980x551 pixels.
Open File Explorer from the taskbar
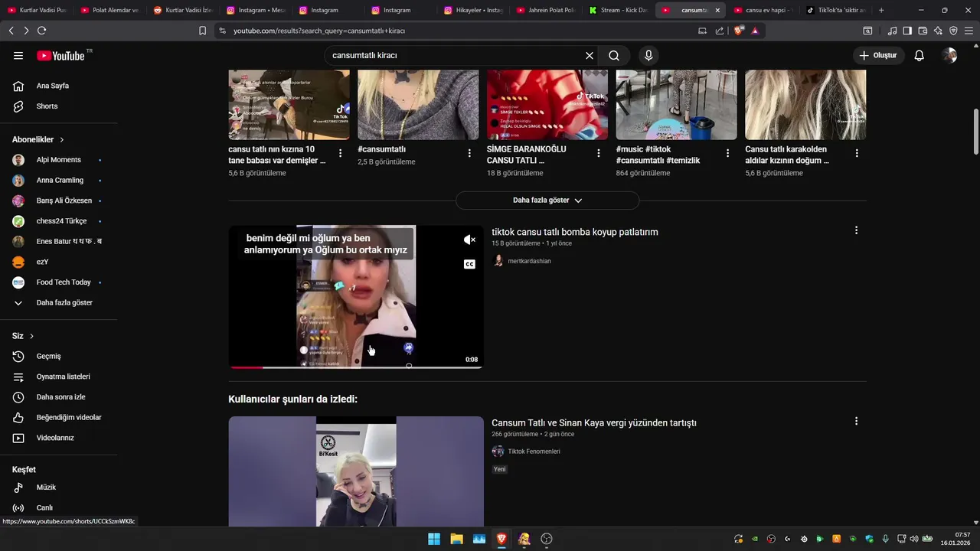[456, 539]
